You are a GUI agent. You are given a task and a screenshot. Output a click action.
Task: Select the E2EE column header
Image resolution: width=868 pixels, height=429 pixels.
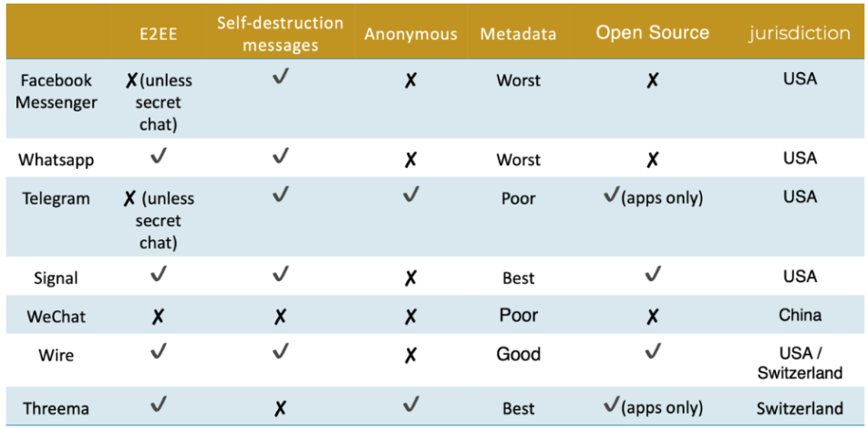tap(159, 35)
